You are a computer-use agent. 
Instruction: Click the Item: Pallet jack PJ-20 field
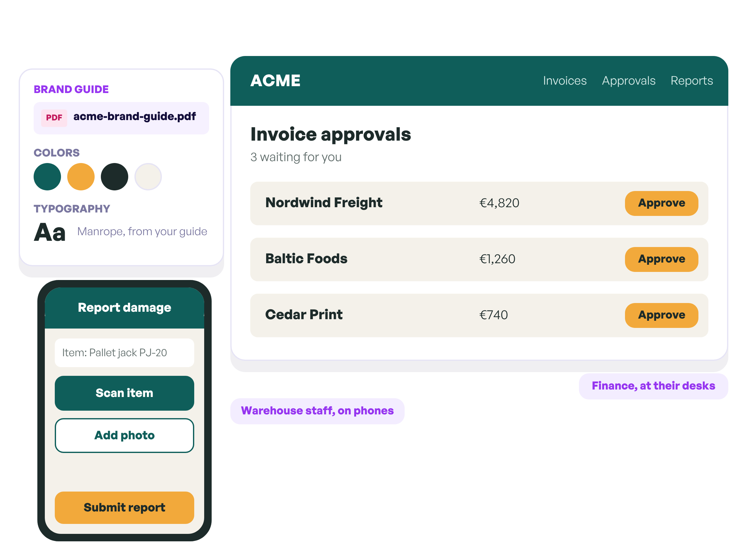124,353
